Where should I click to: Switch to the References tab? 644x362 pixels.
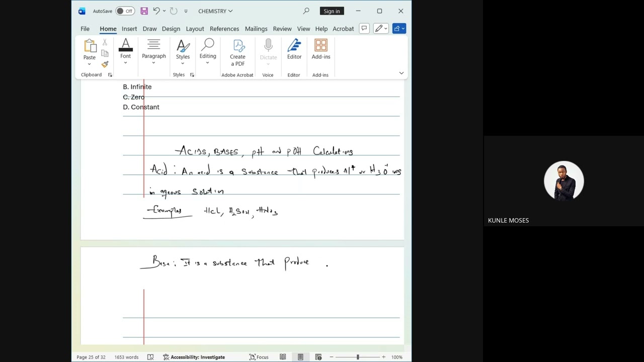click(x=224, y=29)
